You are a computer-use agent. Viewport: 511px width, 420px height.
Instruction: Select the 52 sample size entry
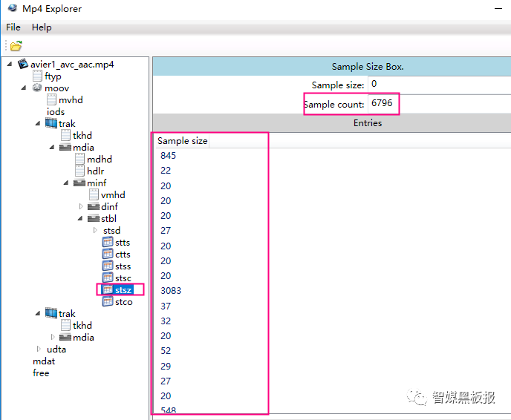166,351
